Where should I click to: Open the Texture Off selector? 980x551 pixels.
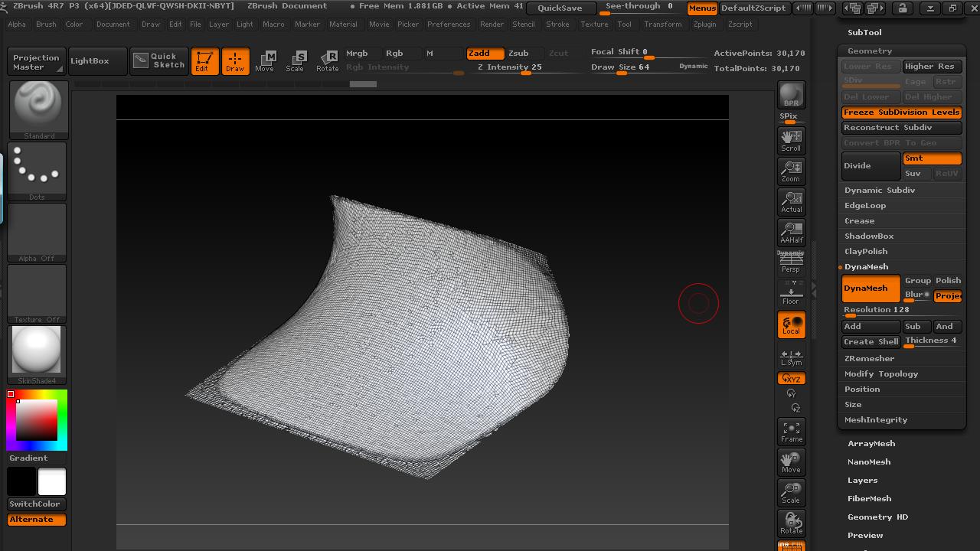tap(38, 294)
